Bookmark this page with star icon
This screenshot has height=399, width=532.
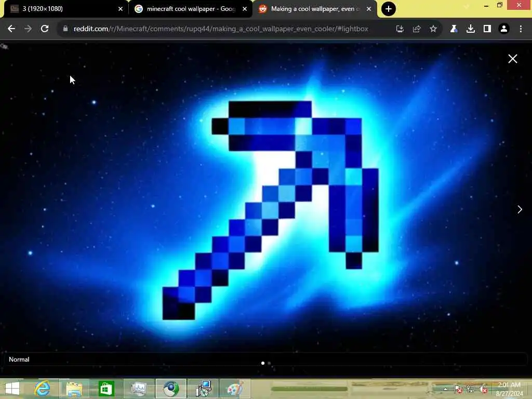tap(433, 29)
